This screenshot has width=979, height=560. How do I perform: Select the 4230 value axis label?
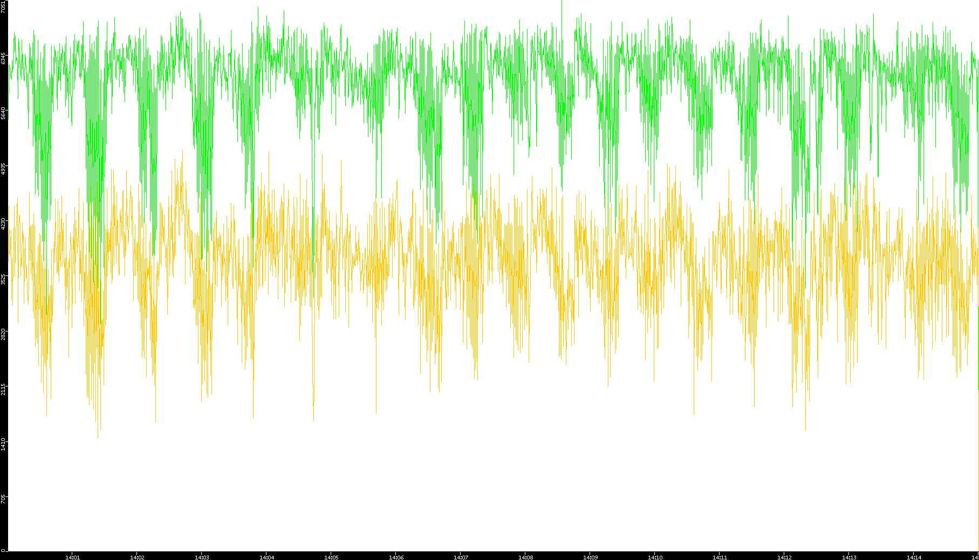pos(4,224)
